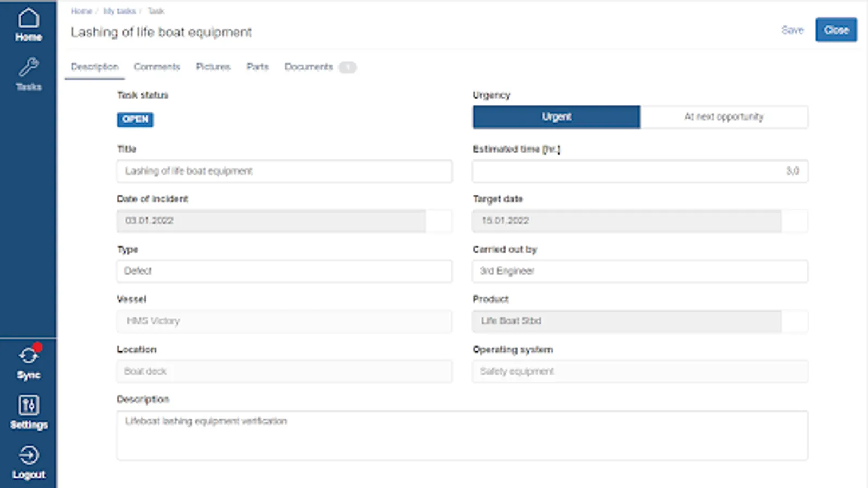The width and height of the screenshot is (868, 488).
Task: Open the Pictures tab
Action: (213, 67)
